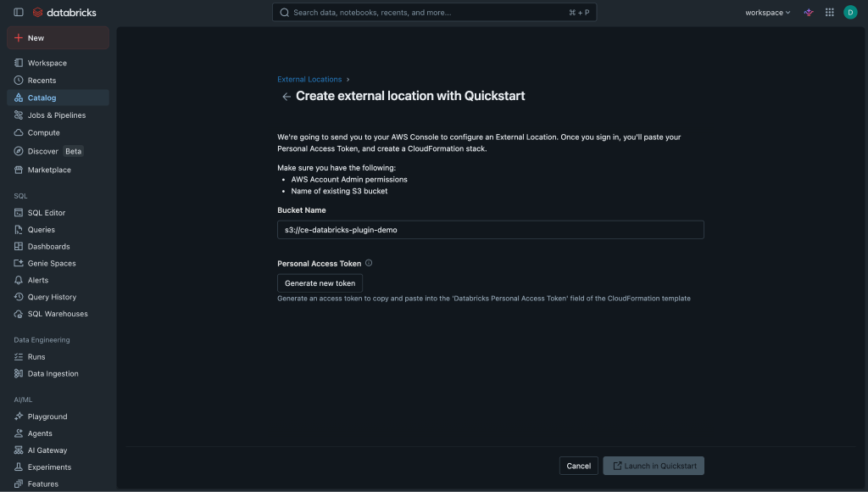Click the SQL Editor icon

tap(19, 212)
